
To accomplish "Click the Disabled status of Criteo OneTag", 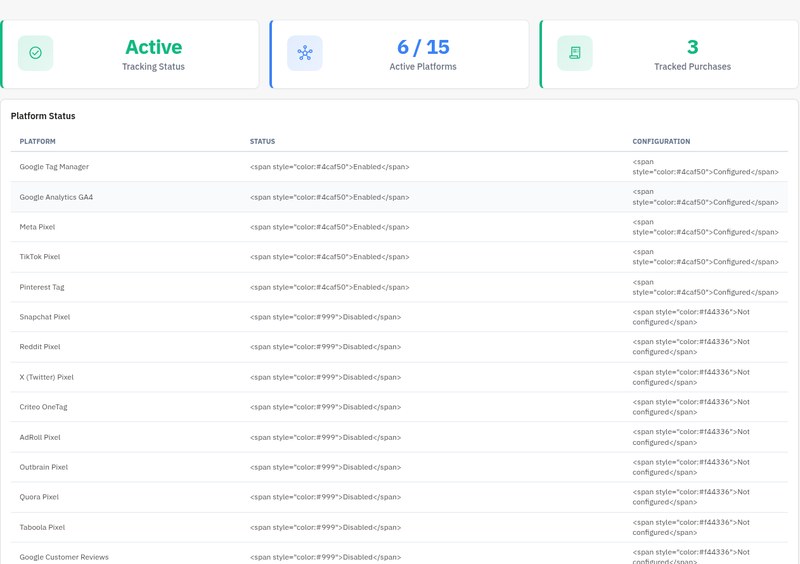I will (x=326, y=407).
